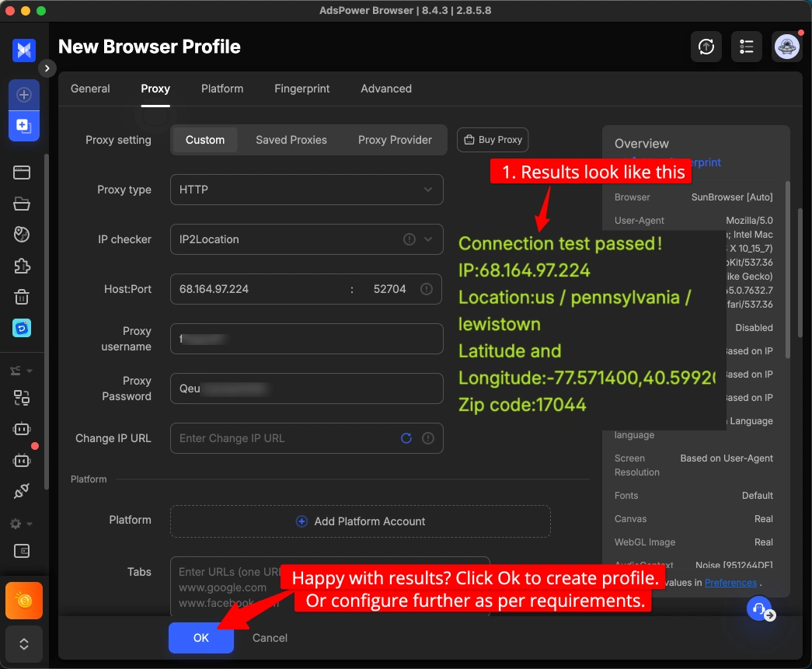Open the IP checker IP2Location dropdown

pos(307,239)
